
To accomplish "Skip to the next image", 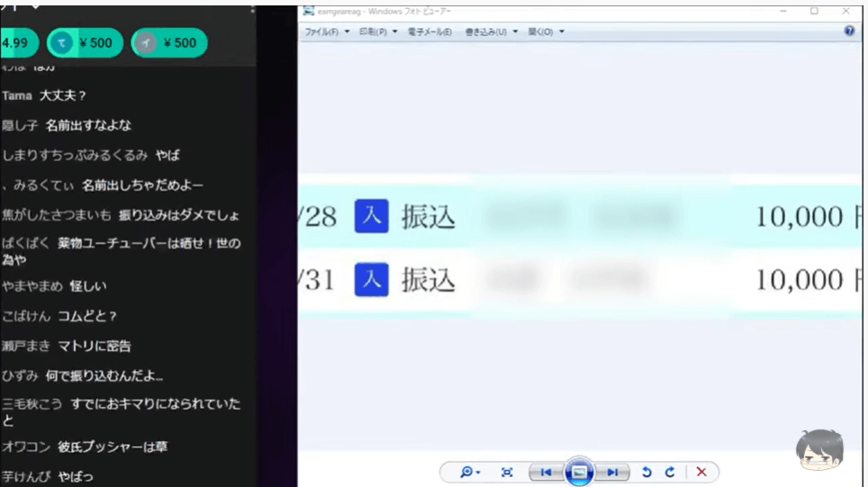I will 612,472.
